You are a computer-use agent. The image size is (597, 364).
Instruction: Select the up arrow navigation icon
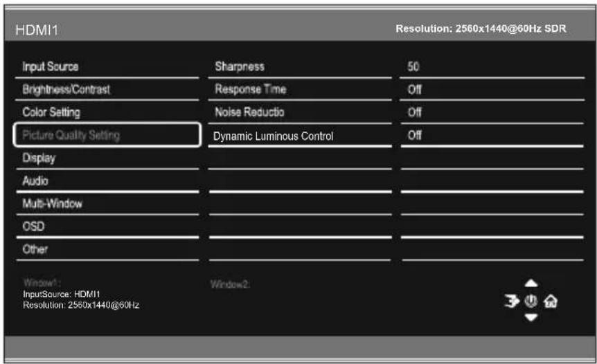531,283
